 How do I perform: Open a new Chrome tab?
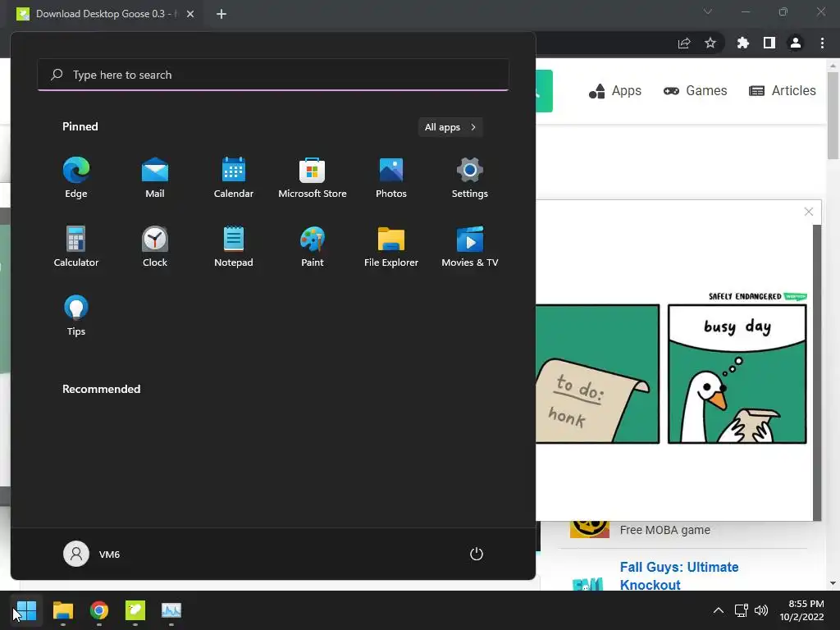pos(221,14)
